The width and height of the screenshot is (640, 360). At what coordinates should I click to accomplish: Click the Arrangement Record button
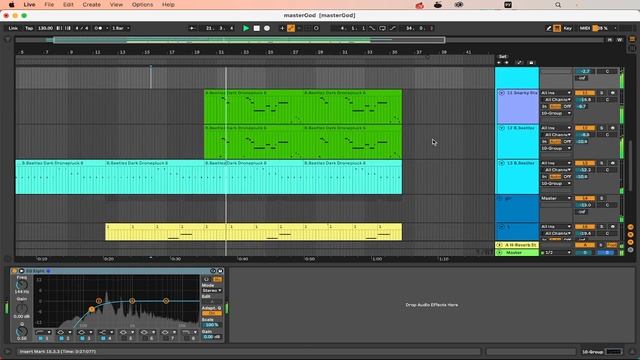(x=267, y=28)
